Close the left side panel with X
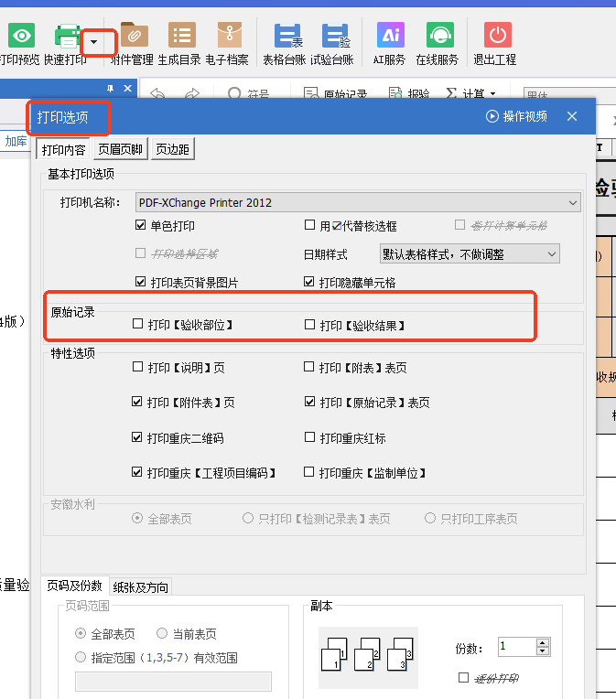 (x=127, y=88)
